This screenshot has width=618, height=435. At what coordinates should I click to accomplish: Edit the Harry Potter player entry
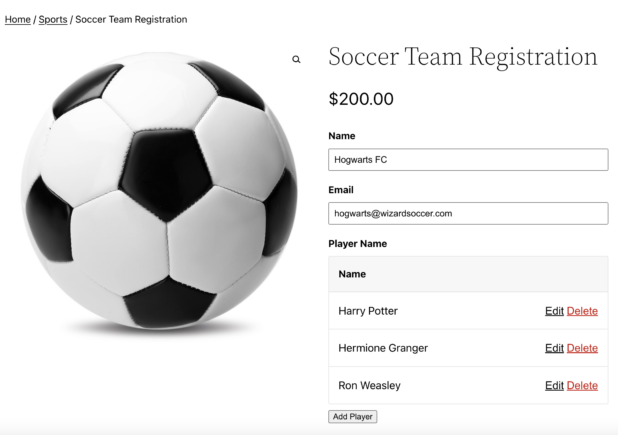click(x=554, y=311)
